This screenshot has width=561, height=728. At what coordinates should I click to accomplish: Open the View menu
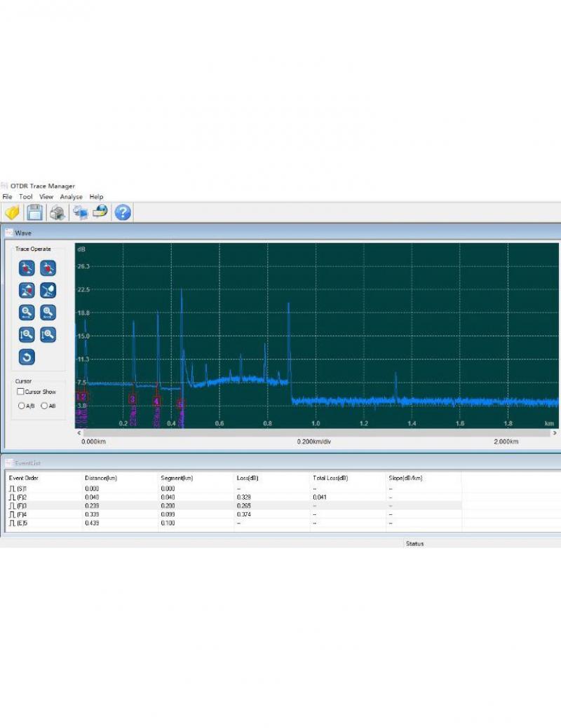pyautogui.click(x=46, y=197)
